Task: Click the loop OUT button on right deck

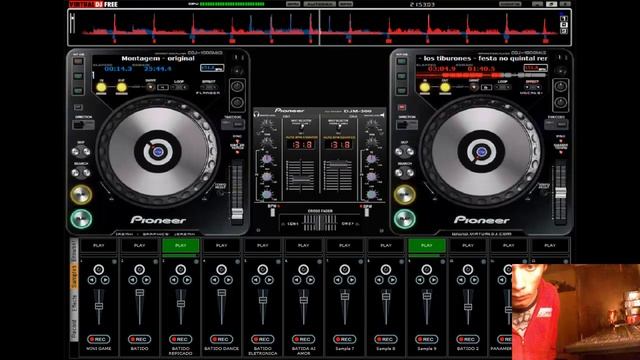Action: pyautogui.click(x=445, y=87)
